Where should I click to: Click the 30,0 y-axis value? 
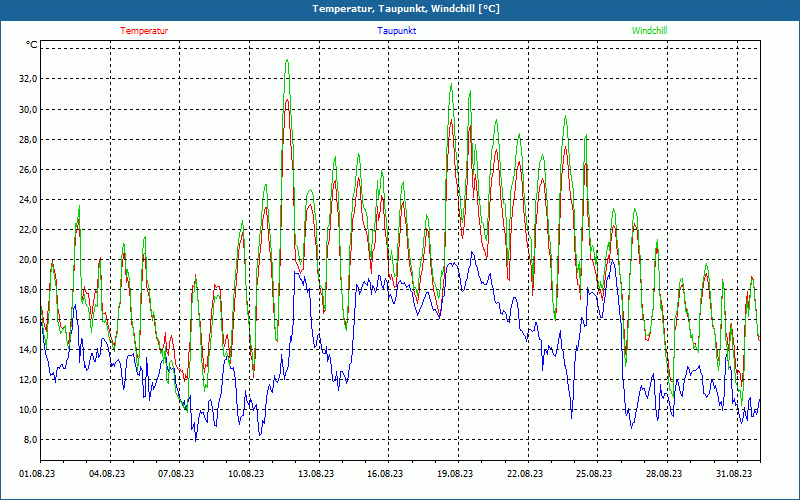click(28, 109)
